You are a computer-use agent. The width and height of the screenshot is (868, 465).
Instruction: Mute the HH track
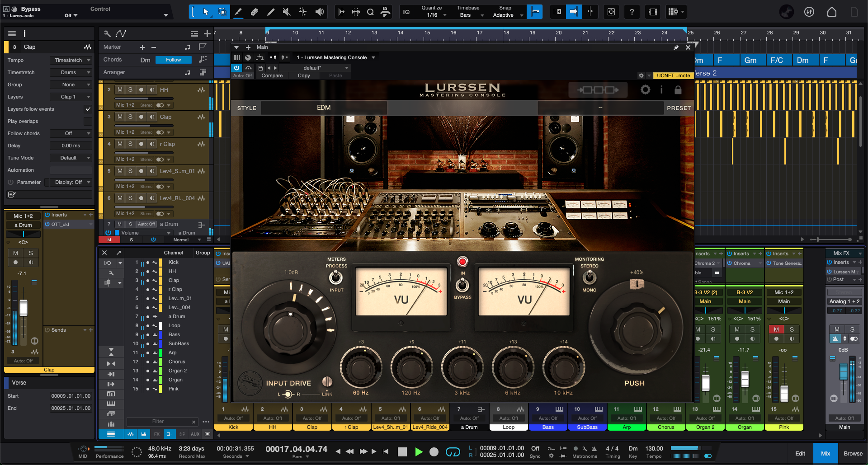tap(120, 90)
